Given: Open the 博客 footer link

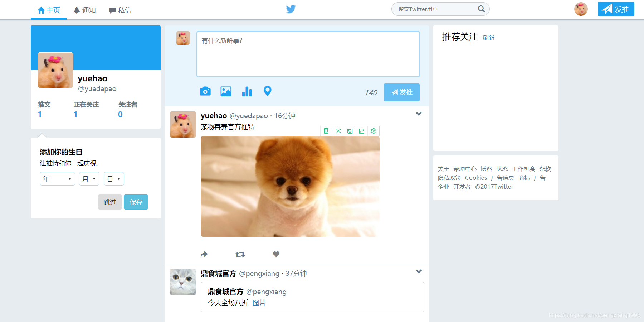Looking at the screenshot, I should [486, 169].
